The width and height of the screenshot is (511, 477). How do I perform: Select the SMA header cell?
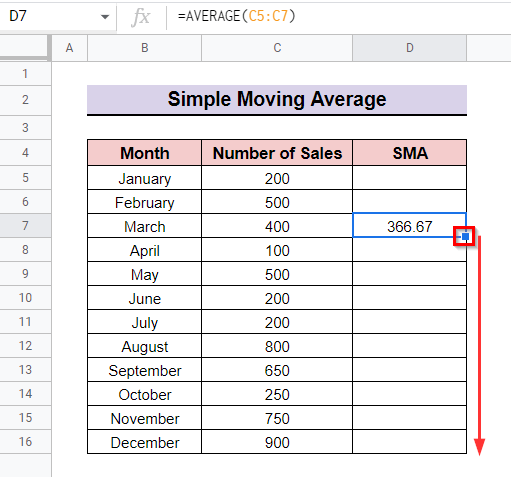[x=409, y=153]
